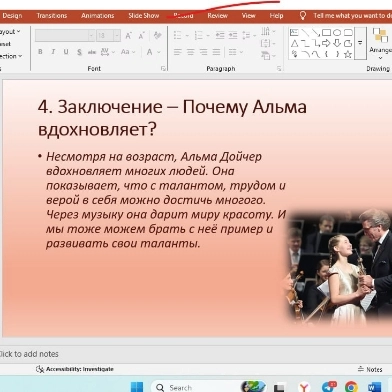Select the Down Arrow shape

tap(337, 43)
